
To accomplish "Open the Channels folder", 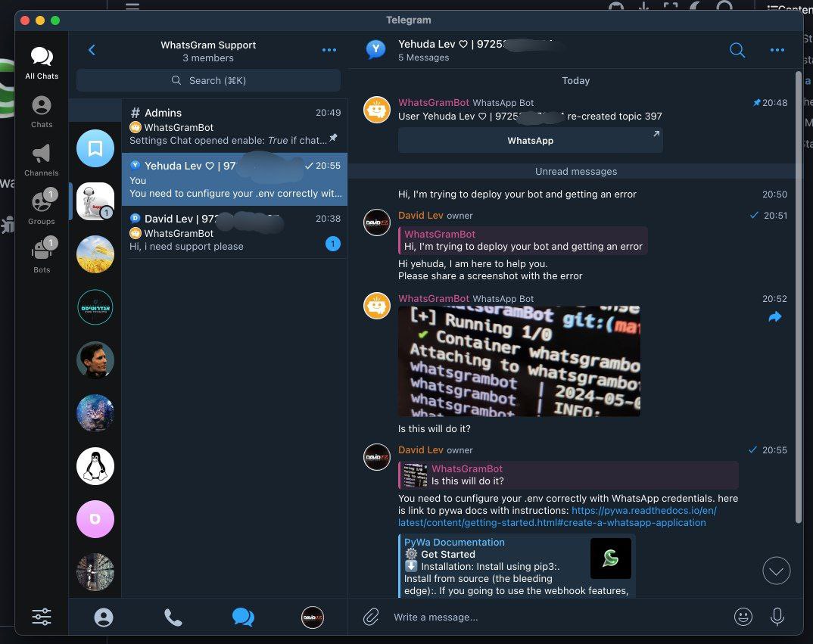I will click(x=42, y=160).
